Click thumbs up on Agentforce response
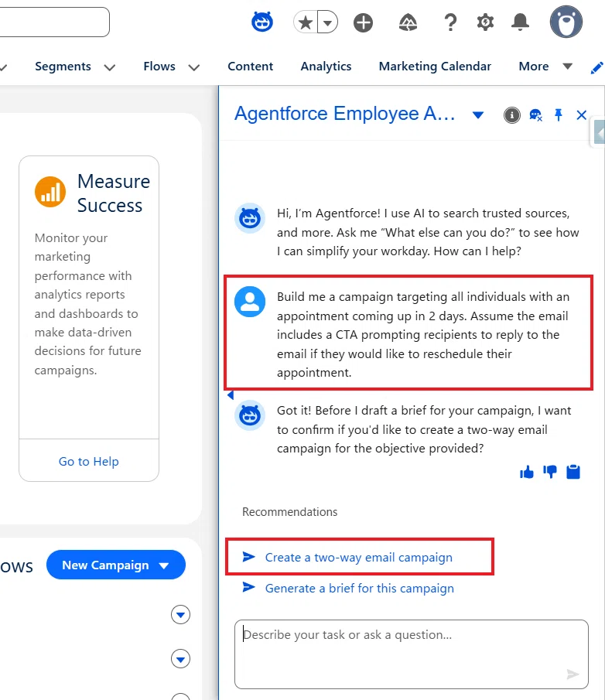 tap(527, 472)
